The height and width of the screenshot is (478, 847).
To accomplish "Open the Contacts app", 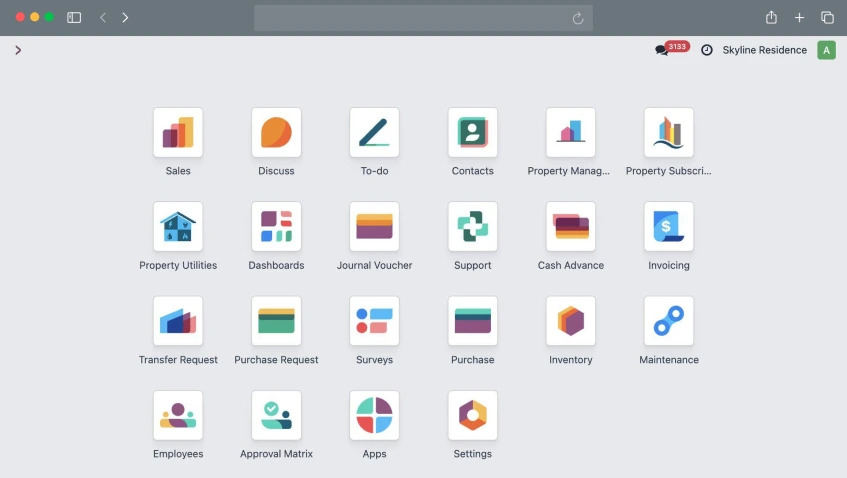I will (x=472, y=133).
